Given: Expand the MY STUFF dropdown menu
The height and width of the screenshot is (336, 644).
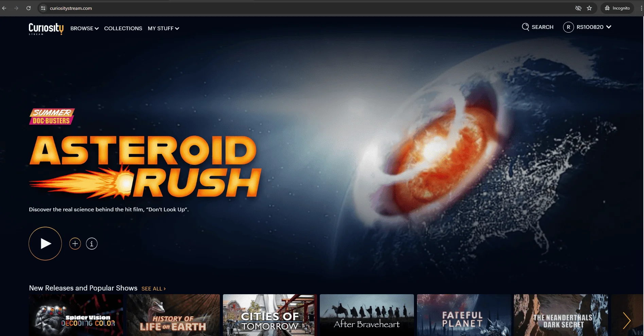Looking at the screenshot, I should (163, 29).
